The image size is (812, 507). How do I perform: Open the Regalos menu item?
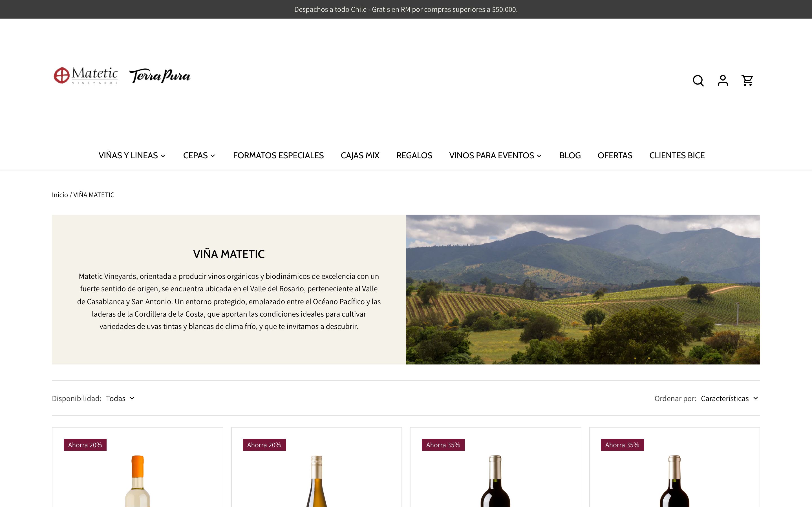pos(414,155)
